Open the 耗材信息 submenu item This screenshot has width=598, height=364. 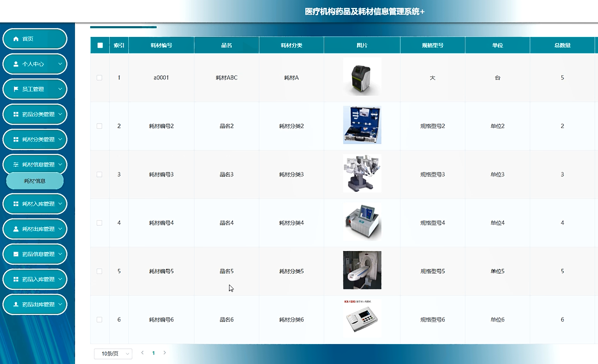coord(35,181)
